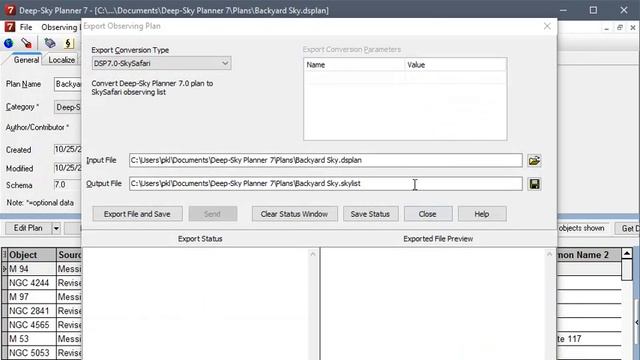This screenshot has height=360, width=640.
Task: Click the globe toolbar icon
Action: pyautogui.click(x=9, y=43)
